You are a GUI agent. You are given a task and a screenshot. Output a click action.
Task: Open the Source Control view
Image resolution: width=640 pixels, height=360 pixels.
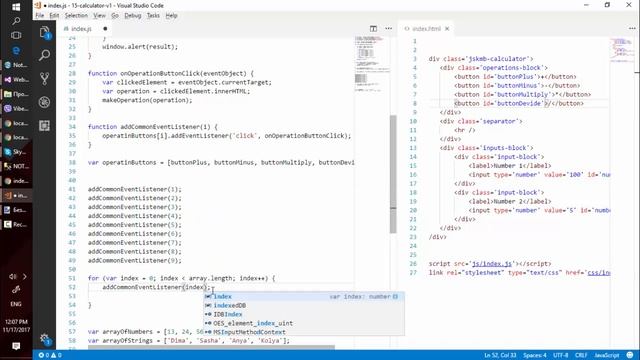tap(44, 78)
